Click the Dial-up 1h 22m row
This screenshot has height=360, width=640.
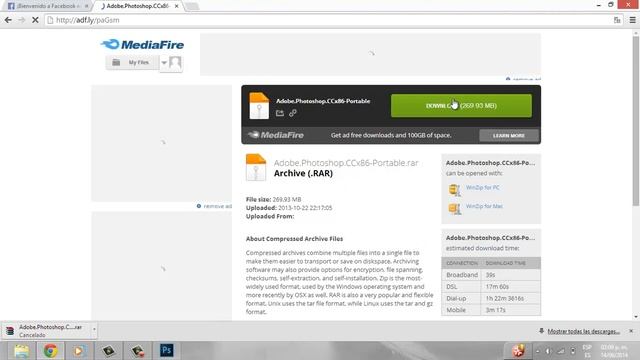[x=491, y=298]
